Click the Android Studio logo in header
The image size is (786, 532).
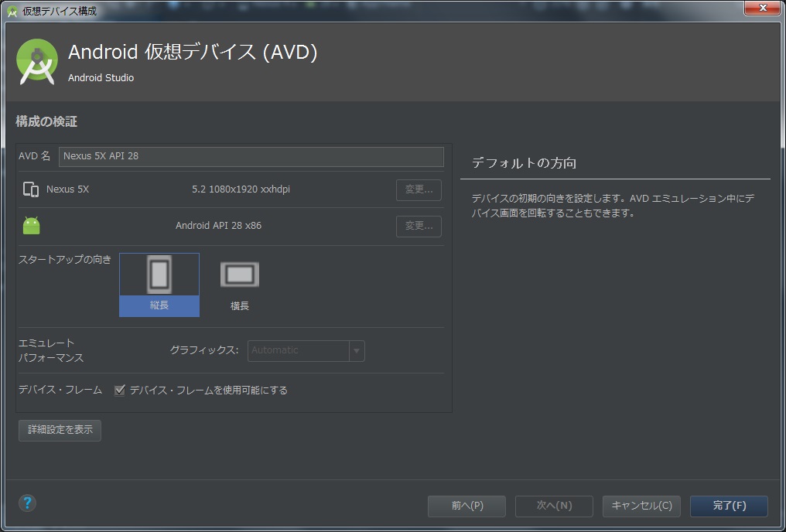[37, 62]
